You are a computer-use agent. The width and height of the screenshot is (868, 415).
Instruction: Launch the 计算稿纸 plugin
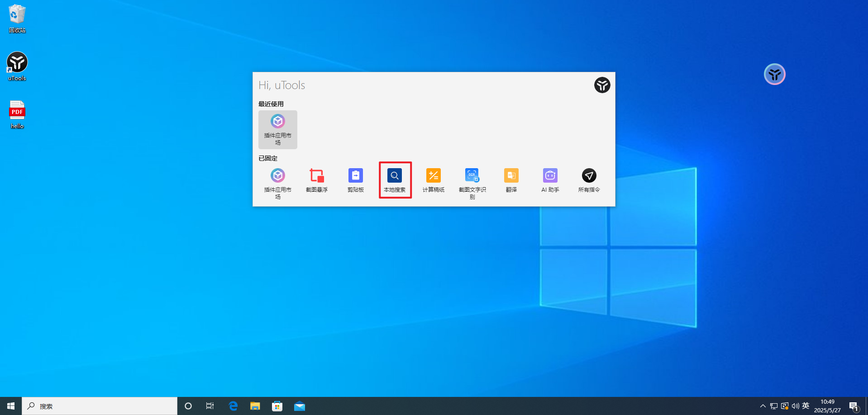(x=434, y=180)
